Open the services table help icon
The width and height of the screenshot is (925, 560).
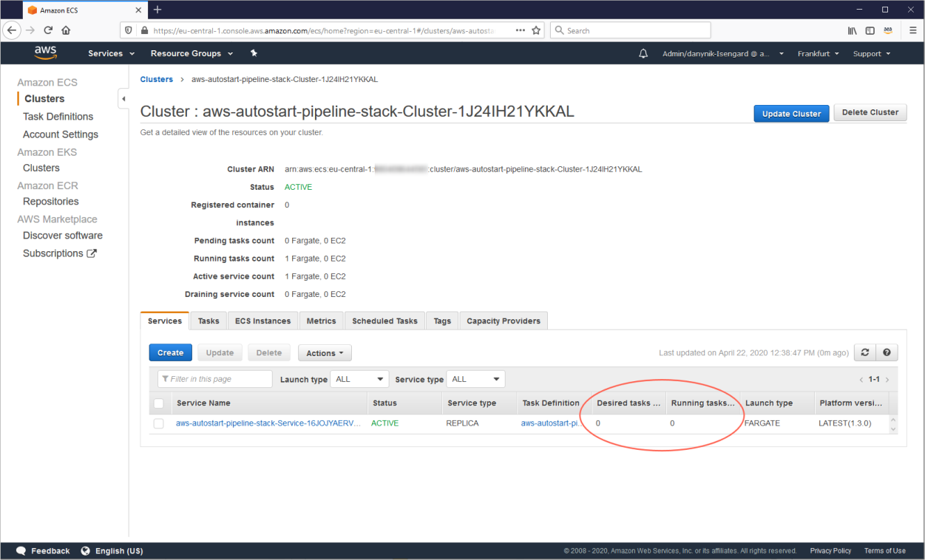tap(887, 352)
